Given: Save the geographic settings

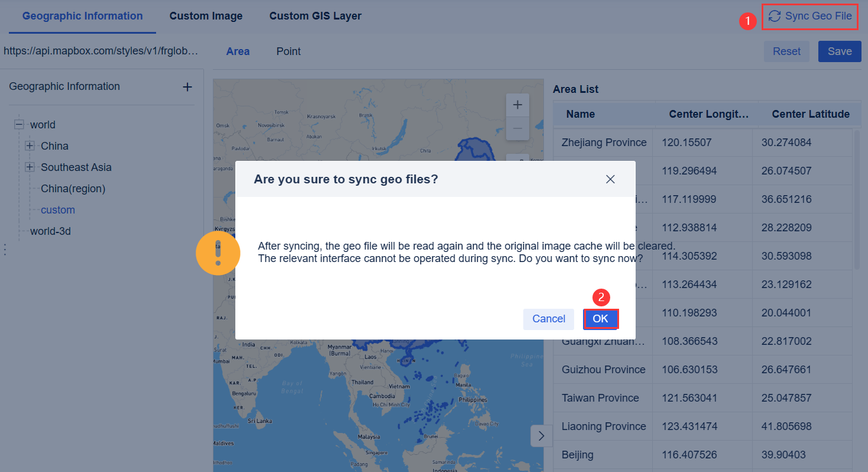Looking at the screenshot, I should (x=840, y=51).
